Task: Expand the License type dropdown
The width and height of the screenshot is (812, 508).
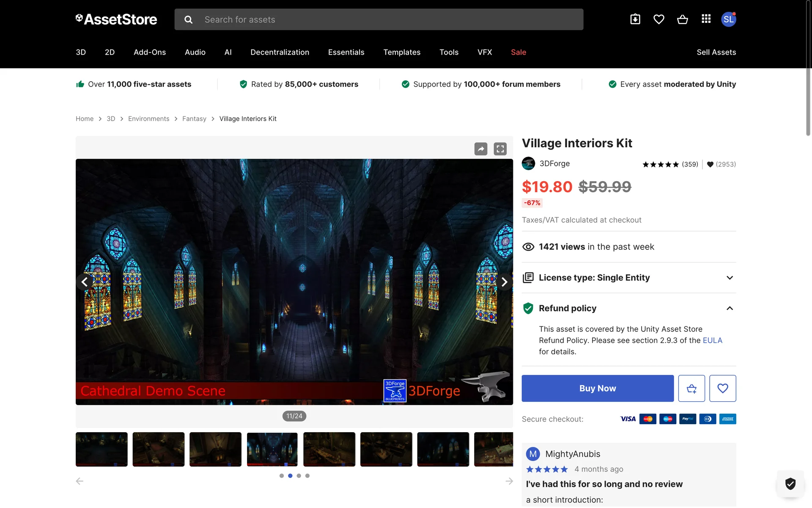Action: click(x=730, y=278)
